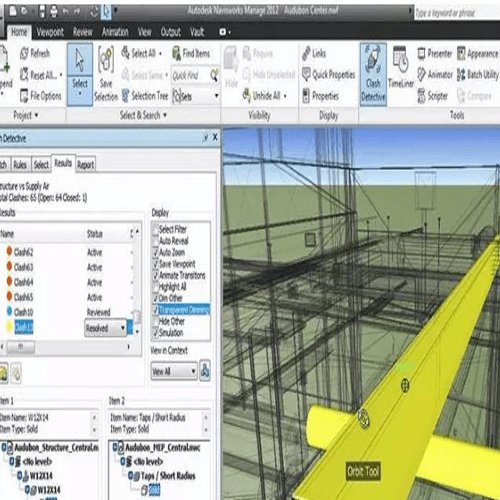Screen dimensions: 500x500
Task: Click the redo arrow in quick access toolbar
Action: pyautogui.click(x=77, y=12)
